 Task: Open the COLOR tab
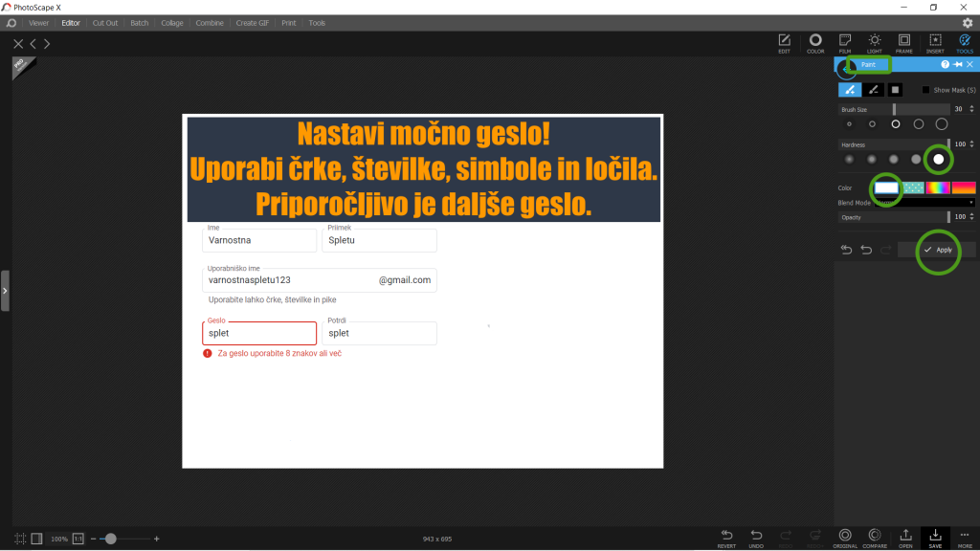pos(815,44)
